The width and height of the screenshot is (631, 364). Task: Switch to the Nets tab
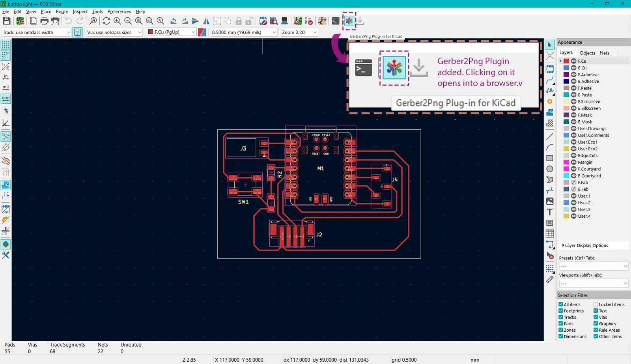pos(605,53)
